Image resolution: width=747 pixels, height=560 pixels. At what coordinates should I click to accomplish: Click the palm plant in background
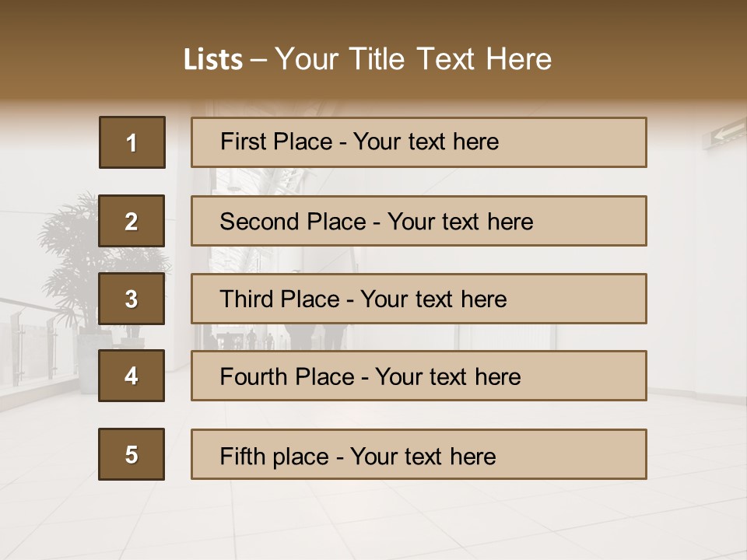(95, 267)
